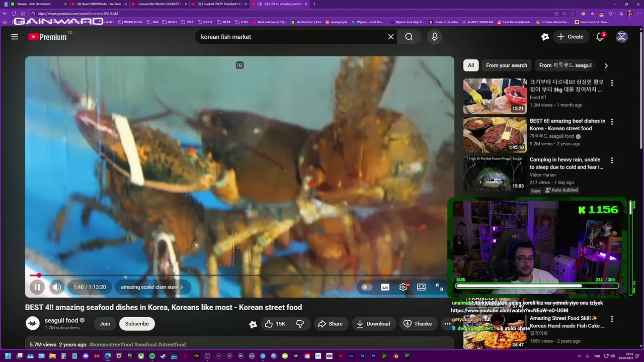Show more filter chips via right arrow
Viewport: 644px width, 362px height.
click(x=606, y=65)
